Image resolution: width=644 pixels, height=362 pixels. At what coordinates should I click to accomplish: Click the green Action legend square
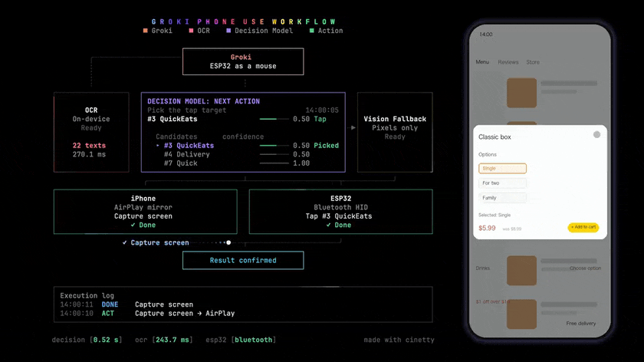coord(312,31)
